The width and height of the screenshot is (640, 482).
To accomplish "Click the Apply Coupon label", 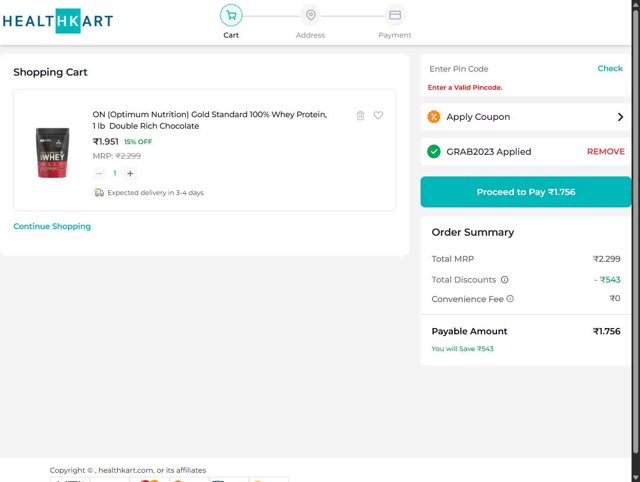I will 478,117.
